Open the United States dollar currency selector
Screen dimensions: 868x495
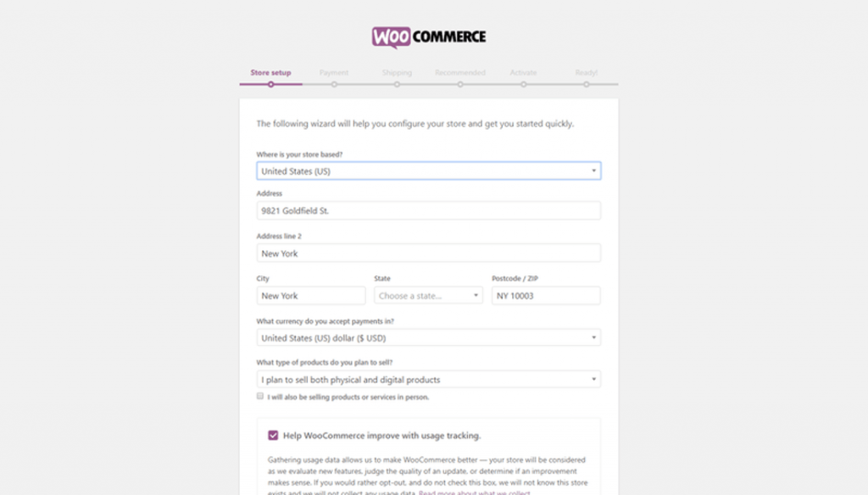point(429,337)
